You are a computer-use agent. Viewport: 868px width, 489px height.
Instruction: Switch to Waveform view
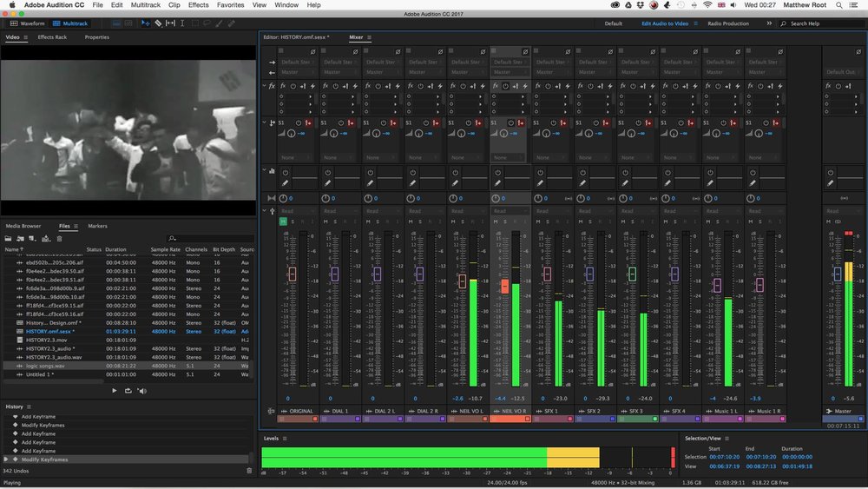coord(27,23)
